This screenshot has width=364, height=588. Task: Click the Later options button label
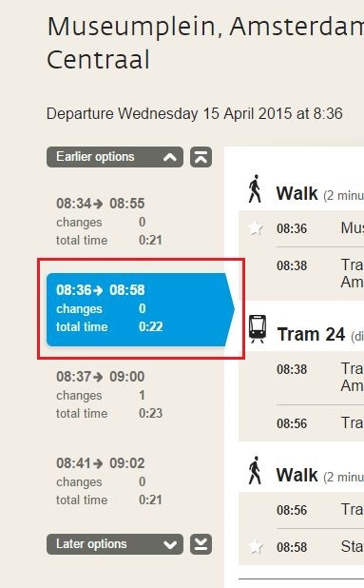tap(91, 543)
